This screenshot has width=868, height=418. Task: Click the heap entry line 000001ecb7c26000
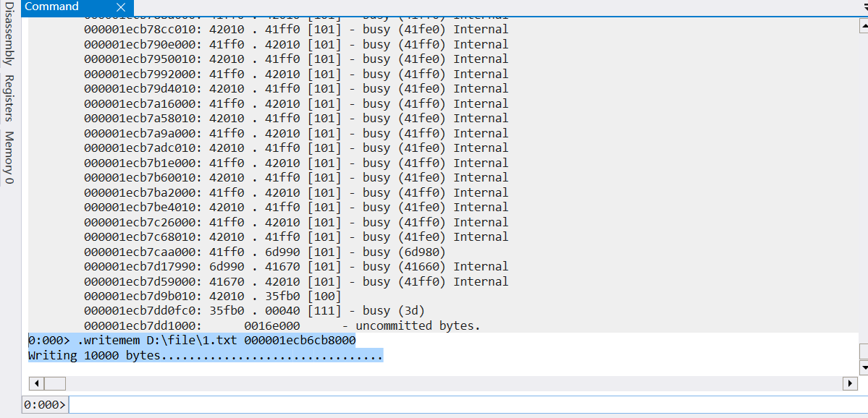point(296,222)
